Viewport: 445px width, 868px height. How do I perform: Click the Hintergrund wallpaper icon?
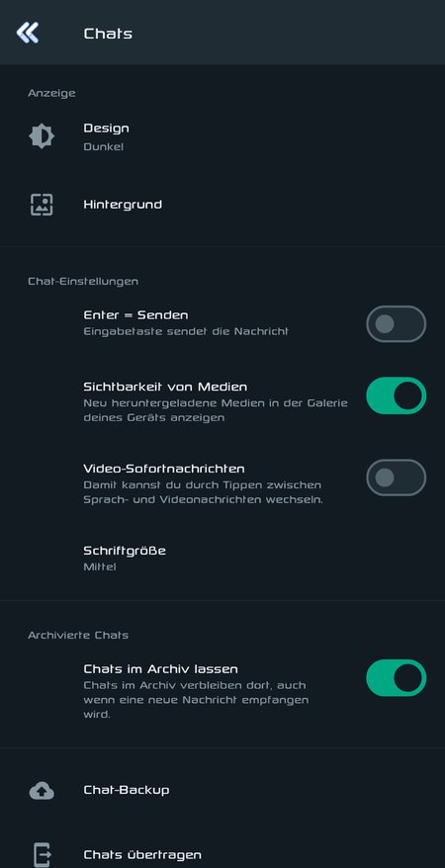(42, 205)
